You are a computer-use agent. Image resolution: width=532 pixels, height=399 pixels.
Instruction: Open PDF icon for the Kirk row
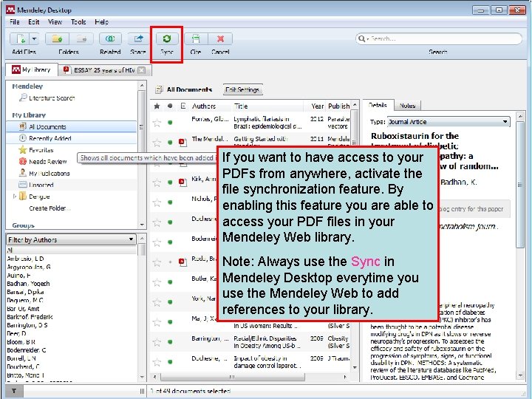click(x=183, y=183)
